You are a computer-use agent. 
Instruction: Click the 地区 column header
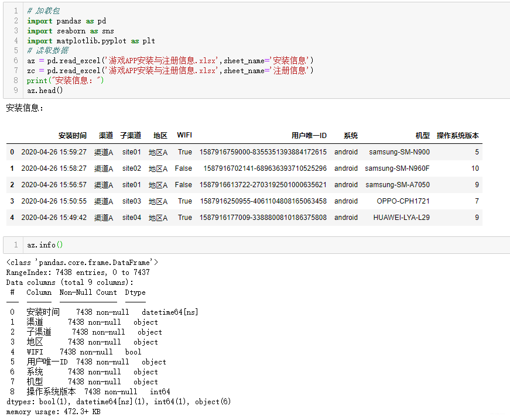pos(160,136)
